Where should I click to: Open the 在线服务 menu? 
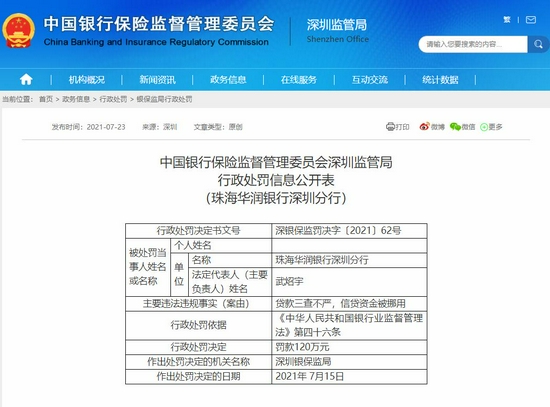[299, 80]
